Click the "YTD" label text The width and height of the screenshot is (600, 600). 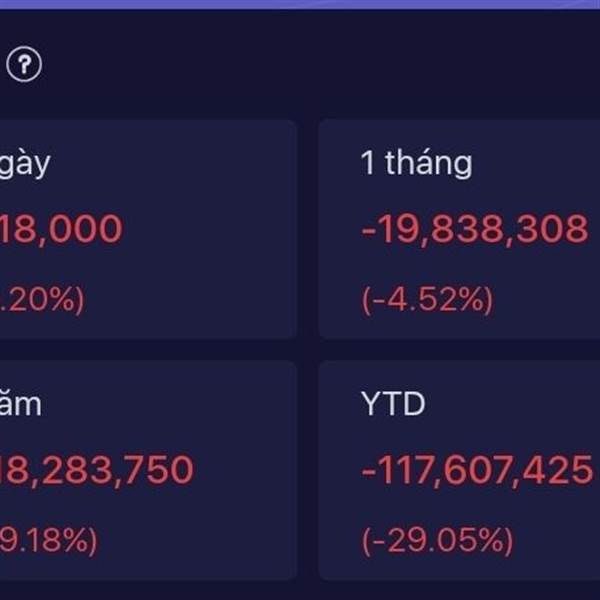393,404
